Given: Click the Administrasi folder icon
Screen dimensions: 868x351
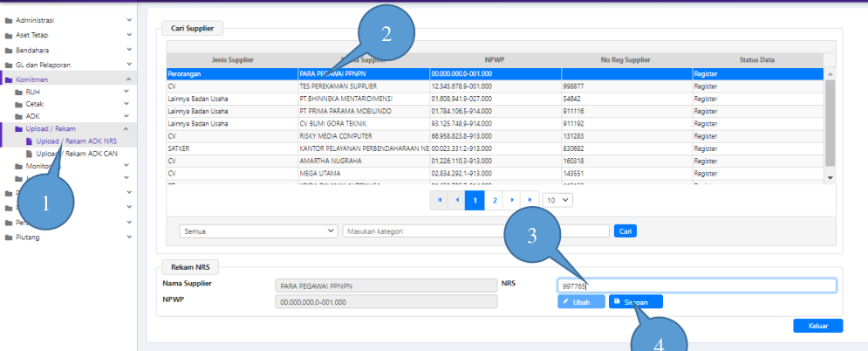Looking at the screenshot, I should tap(8, 19).
